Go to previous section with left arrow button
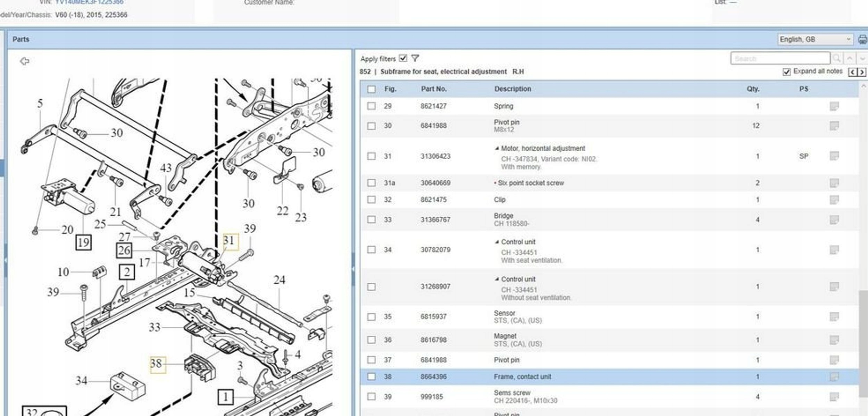 coord(852,72)
